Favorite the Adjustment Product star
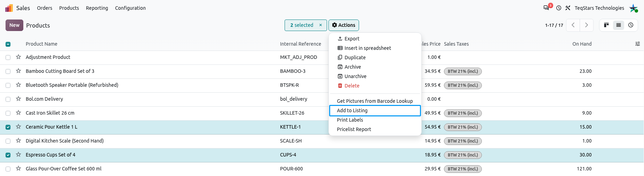644x176 pixels. pyautogui.click(x=18, y=57)
